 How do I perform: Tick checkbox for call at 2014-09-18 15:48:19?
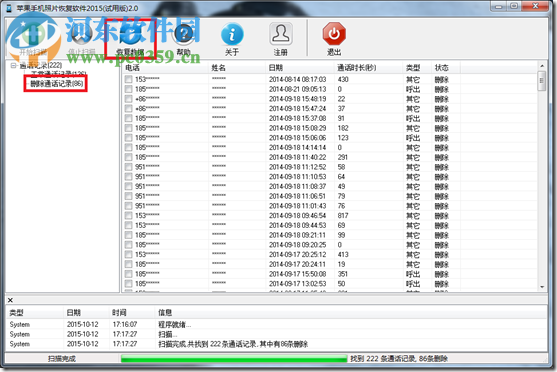coord(129,99)
